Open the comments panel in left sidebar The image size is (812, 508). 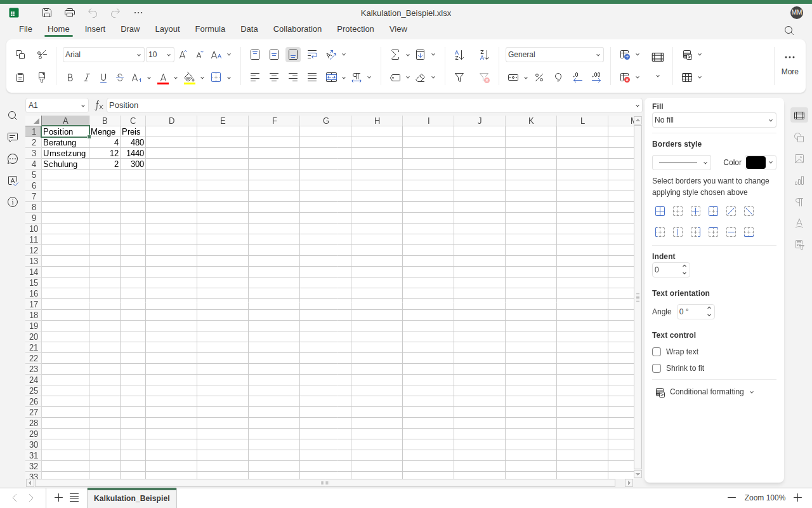click(13, 137)
